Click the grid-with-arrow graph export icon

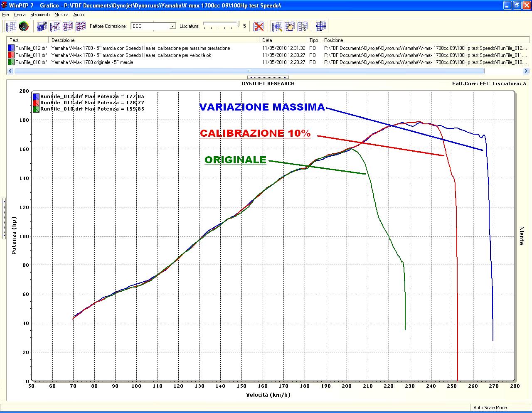[42, 26]
